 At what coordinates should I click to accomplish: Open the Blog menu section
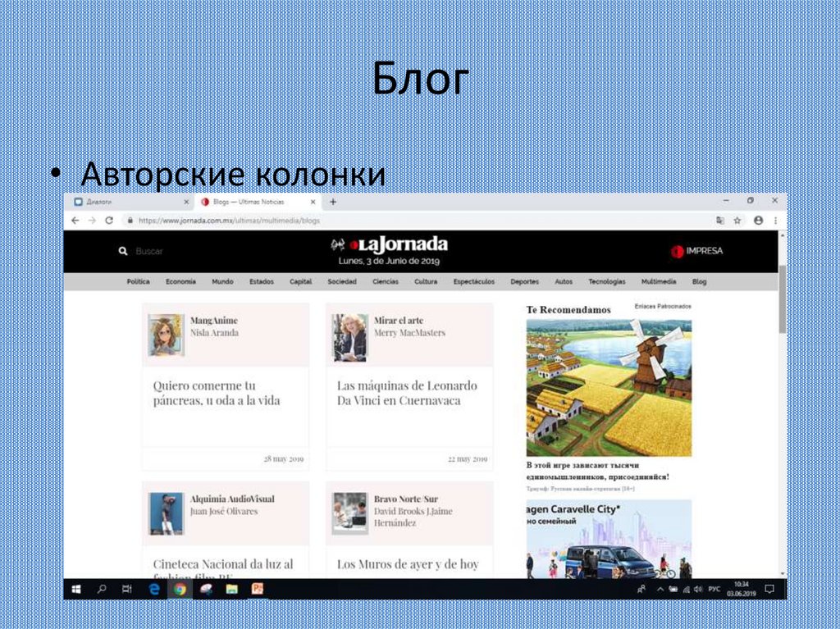(699, 281)
